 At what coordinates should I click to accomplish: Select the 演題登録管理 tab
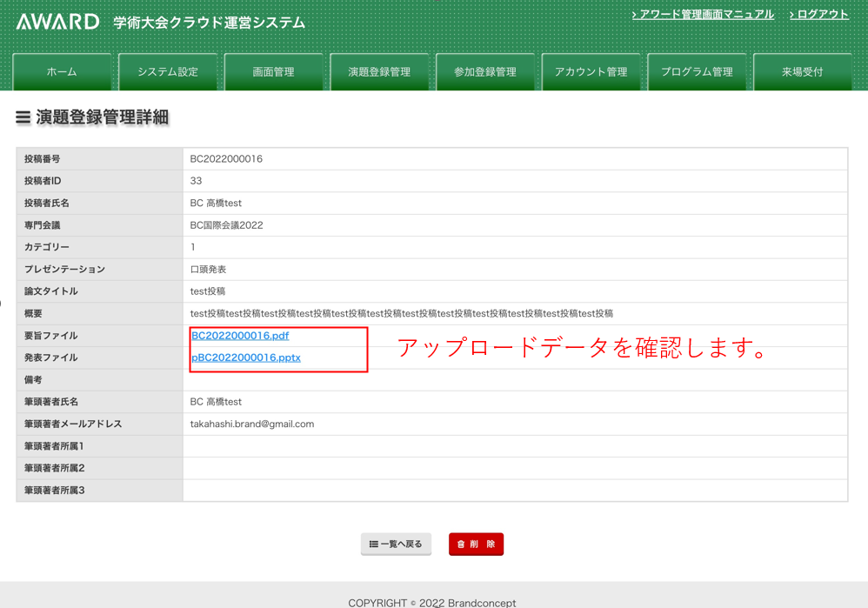(379, 72)
